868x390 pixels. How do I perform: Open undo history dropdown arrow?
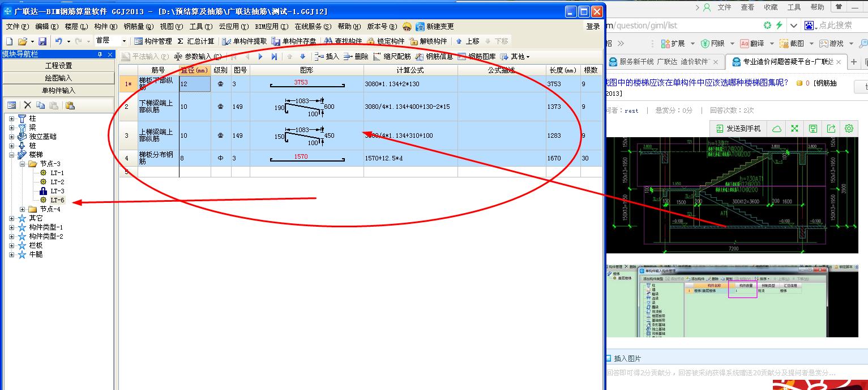tap(69, 41)
